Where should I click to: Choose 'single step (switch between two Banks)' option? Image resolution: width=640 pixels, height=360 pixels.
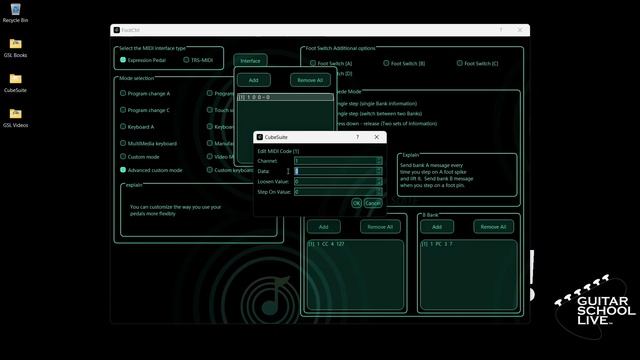pos(379,113)
